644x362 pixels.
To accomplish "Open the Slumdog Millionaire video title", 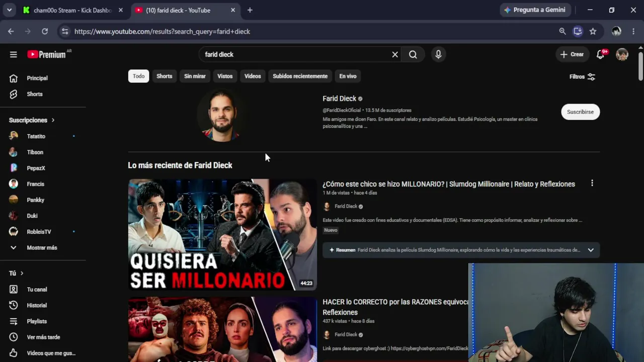I will 449,184.
